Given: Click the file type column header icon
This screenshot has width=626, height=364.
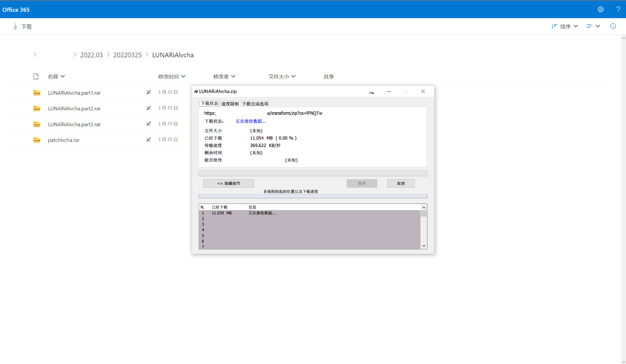Looking at the screenshot, I should point(36,76).
